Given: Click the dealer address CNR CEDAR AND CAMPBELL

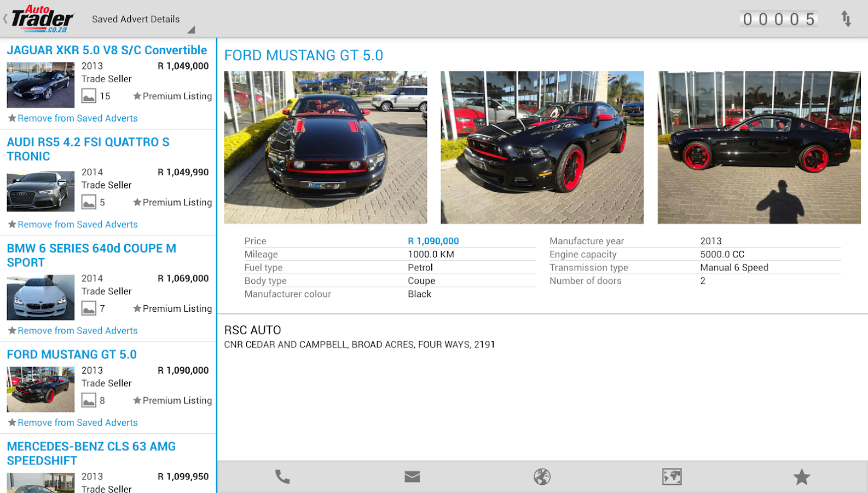Looking at the screenshot, I should click(x=360, y=345).
